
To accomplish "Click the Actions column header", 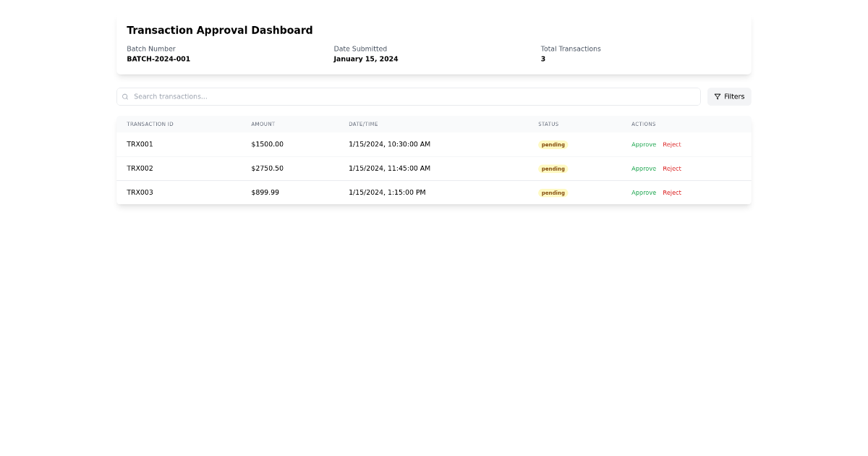I will click(x=643, y=124).
